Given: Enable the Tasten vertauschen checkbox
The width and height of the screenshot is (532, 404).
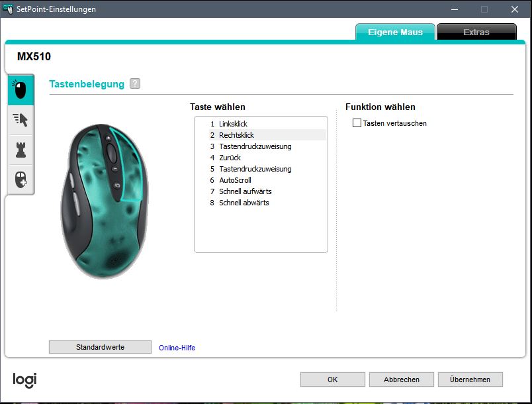Looking at the screenshot, I should (x=357, y=123).
